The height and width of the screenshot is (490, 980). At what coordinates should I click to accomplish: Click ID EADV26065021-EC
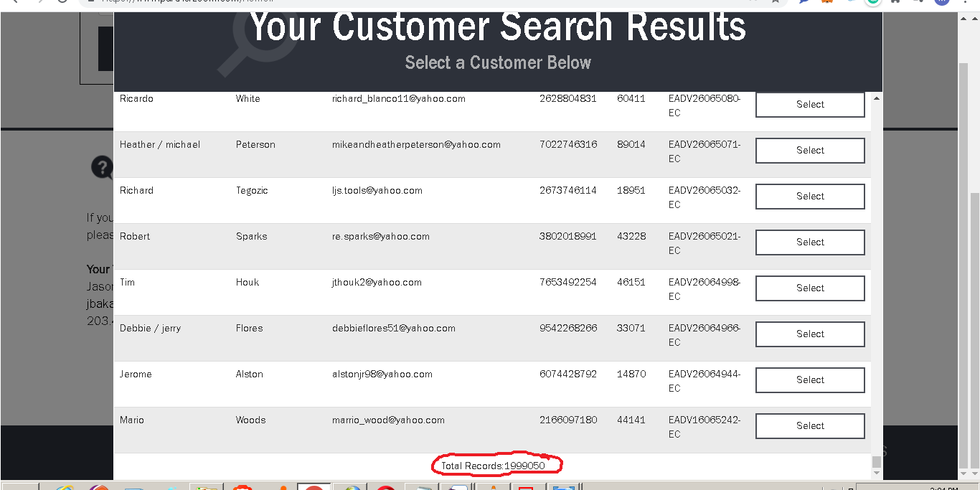pyautogui.click(x=705, y=243)
